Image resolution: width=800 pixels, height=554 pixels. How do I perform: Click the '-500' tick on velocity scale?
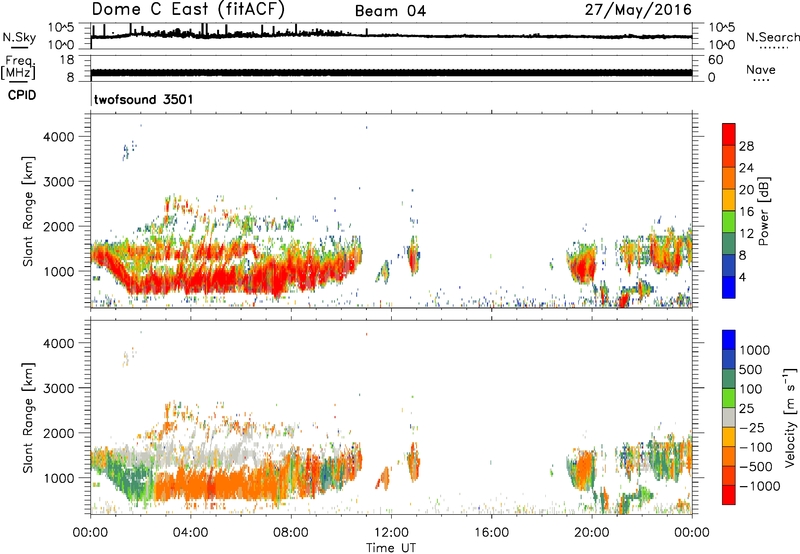click(757, 466)
